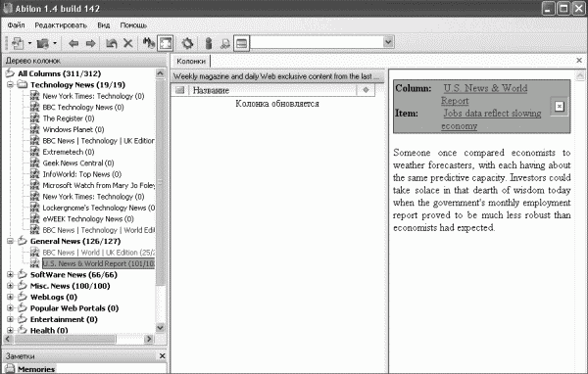Collapse the General News folder
The width and height of the screenshot is (588, 374).
point(10,241)
